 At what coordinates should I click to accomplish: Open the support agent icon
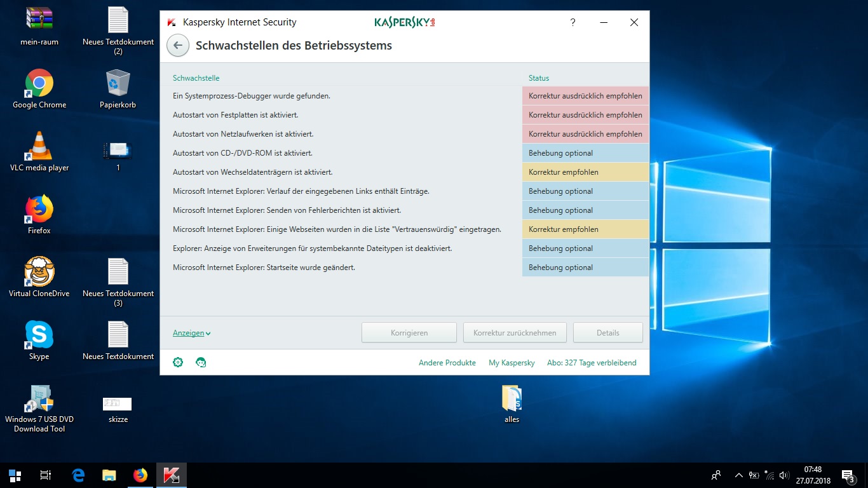[201, 362]
